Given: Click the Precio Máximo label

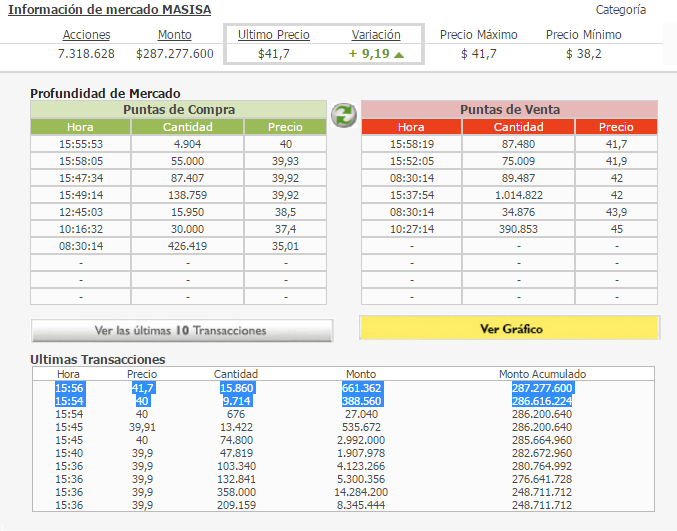Looking at the screenshot, I should 478,35.
